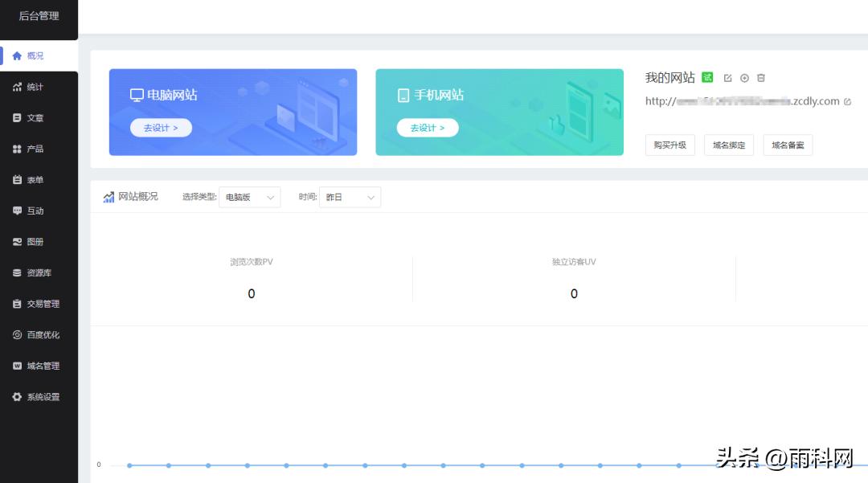The height and width of the screenshot is (483, 868).
Task: Open site URL via external link icon
Action: coord(847,102)
